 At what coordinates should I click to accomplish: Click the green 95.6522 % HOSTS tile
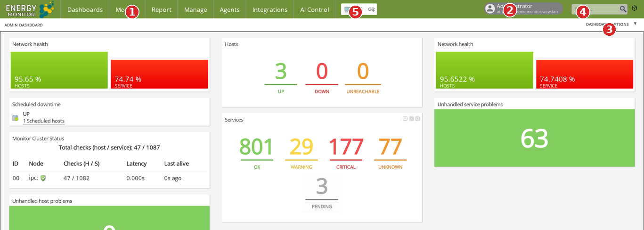coord(484,70)
